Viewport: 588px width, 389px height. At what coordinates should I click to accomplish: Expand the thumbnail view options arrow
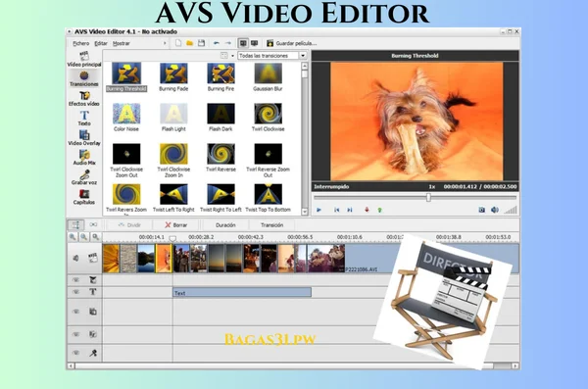click(233, 56)
